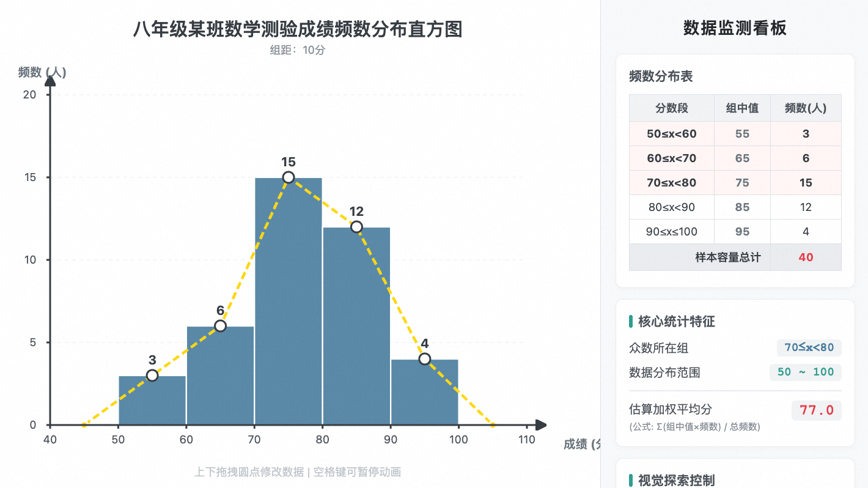Click the histogram bar for 50 to 60

click(x=152, y=401)
